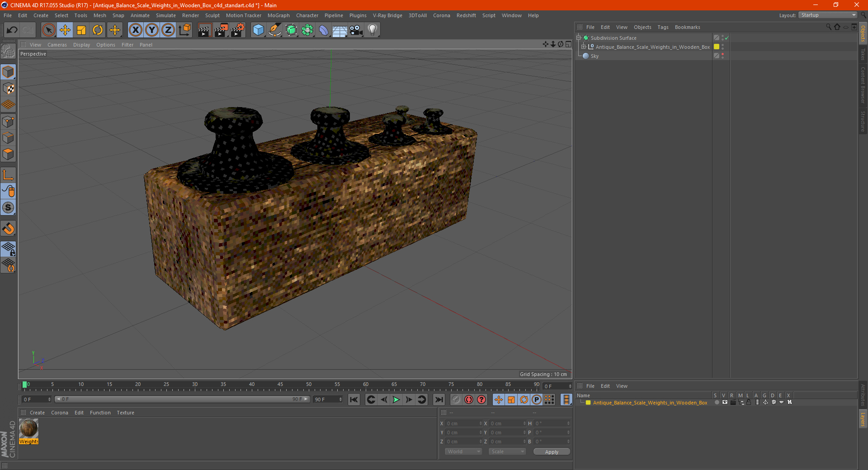Render the active view clapperboard icon
The image size is (868, 470).
click(x=204, y=30)
